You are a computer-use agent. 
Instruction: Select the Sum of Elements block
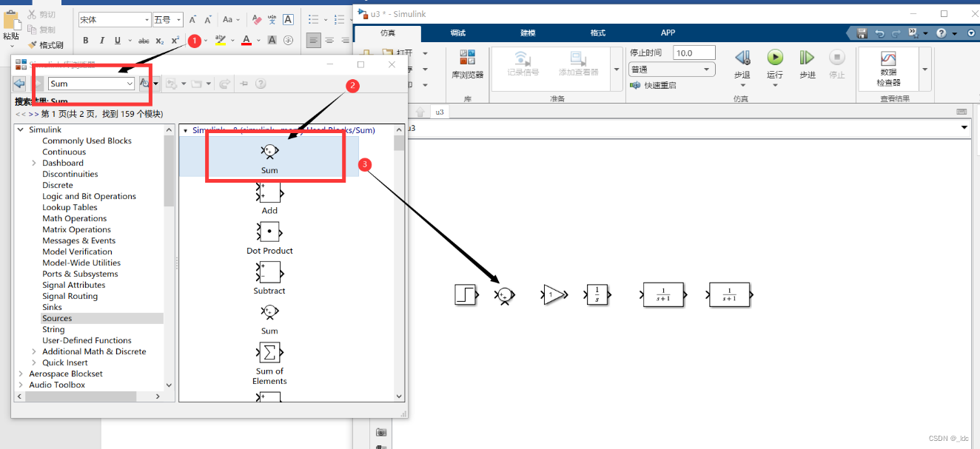point(269,363)
